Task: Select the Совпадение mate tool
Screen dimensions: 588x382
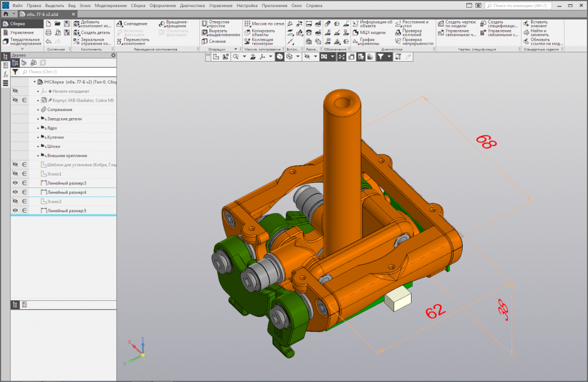Action: pos(132,24)
